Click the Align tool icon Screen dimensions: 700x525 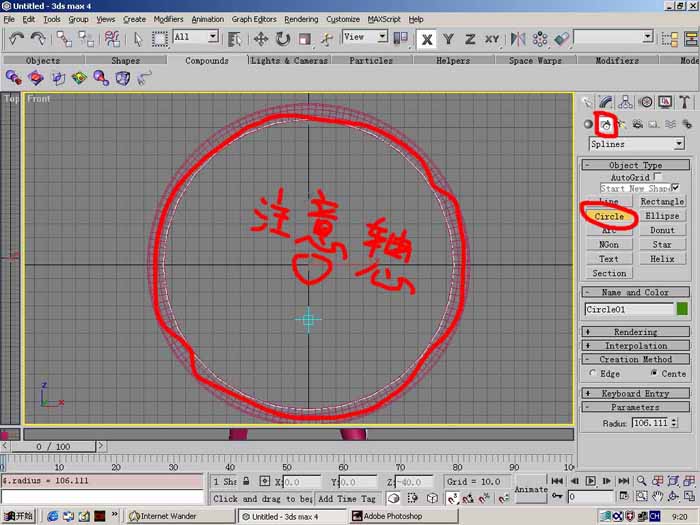562,39
